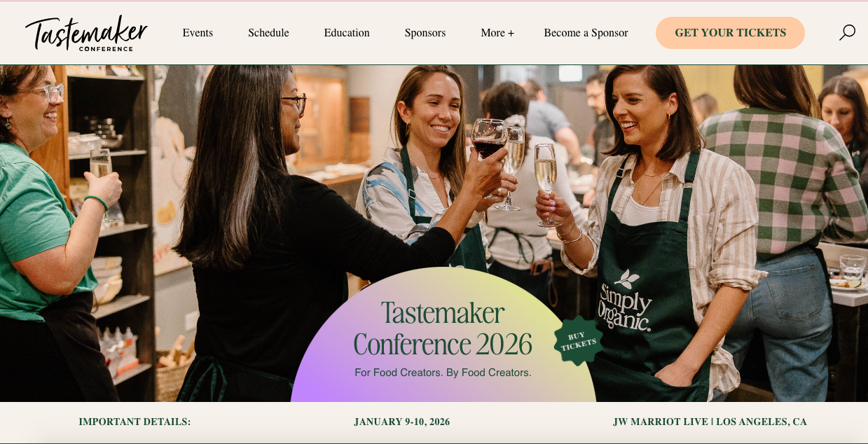Click the Tastemaker Conference 2026 heading
The image size is (868, 444).
(443, 328)
